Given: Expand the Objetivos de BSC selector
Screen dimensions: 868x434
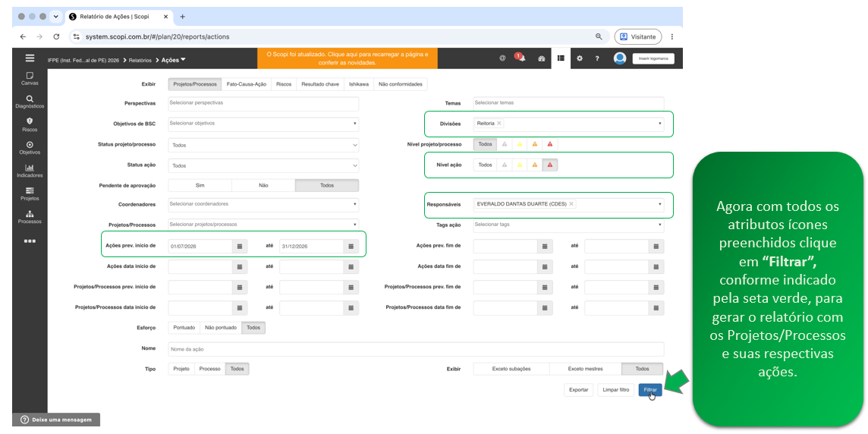Looking at the screenshot, I should coord(263,124).
